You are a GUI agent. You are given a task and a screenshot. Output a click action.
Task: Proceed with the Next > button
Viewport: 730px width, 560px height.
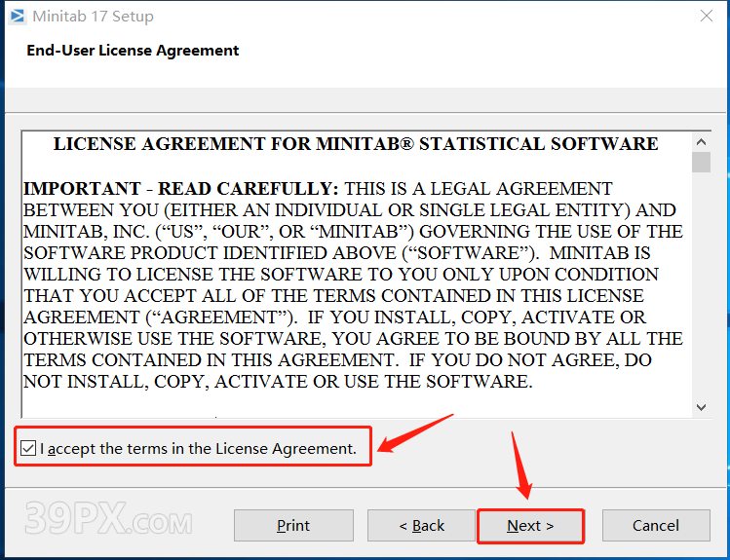coord(531,526)
